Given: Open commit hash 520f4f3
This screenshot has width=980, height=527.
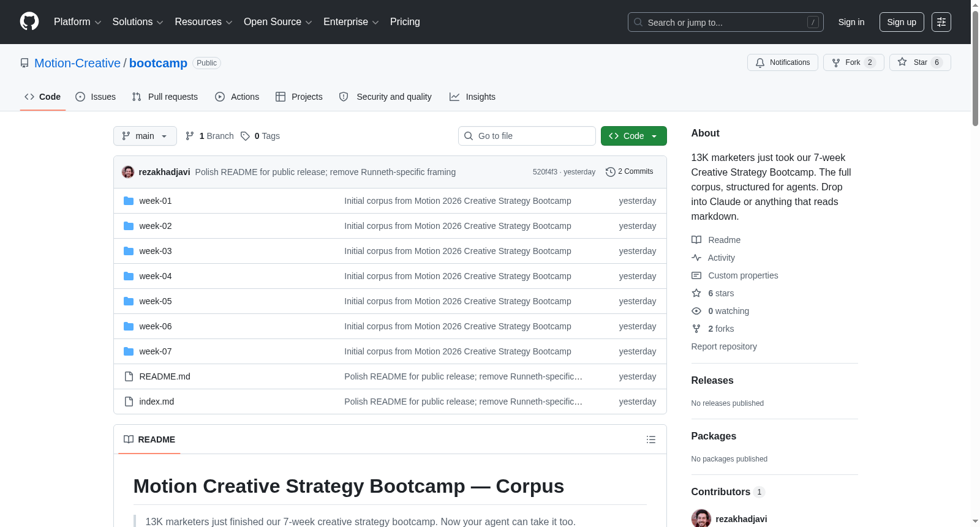Looking at the screenshot, I should coord(545,172).
